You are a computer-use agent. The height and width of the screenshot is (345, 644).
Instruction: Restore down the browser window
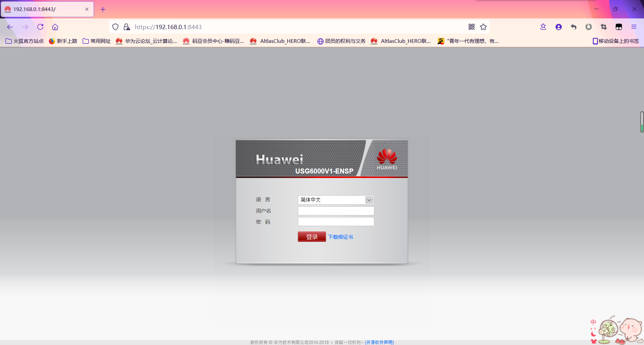point(615,9)
